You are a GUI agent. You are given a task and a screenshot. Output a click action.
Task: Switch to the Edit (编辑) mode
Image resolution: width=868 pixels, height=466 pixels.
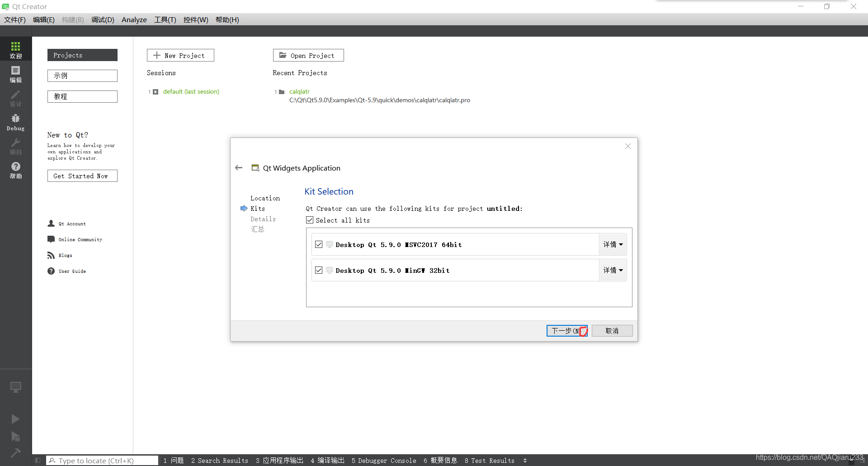tap(16, 74)
